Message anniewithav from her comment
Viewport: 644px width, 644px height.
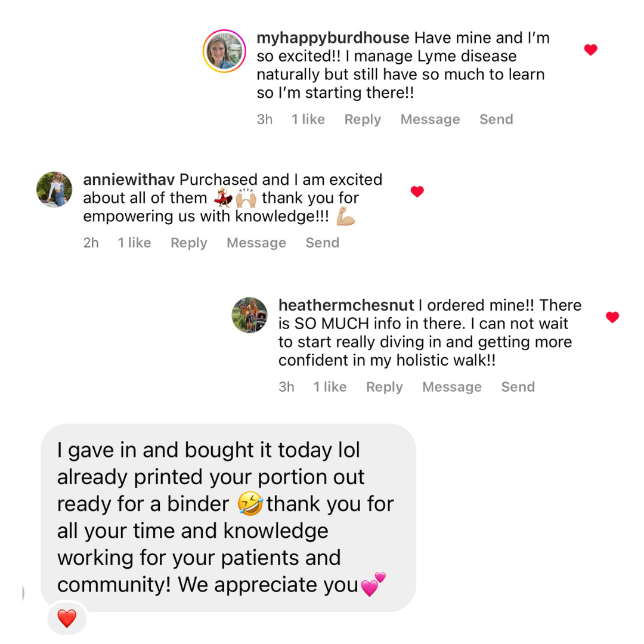(256, 243)
